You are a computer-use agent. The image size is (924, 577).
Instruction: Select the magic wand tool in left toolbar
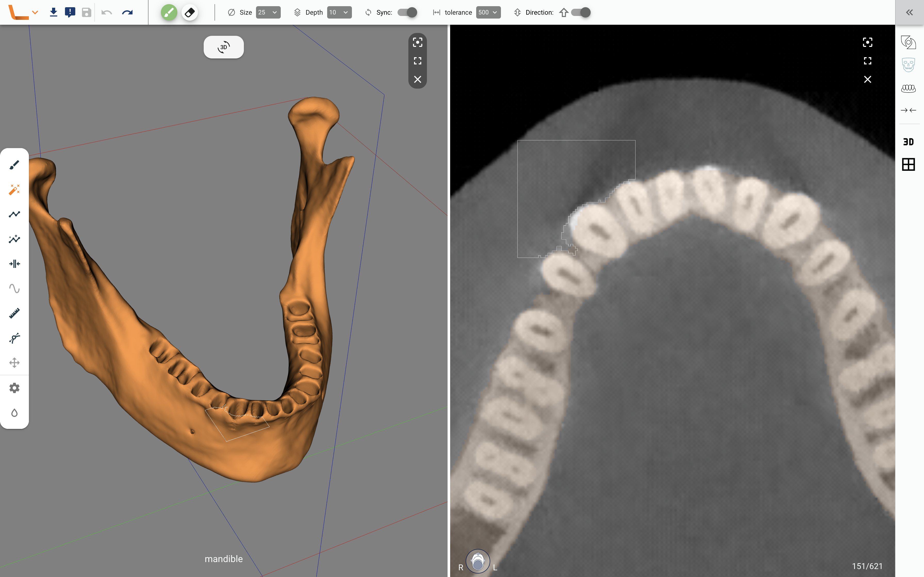click(14, 190)
